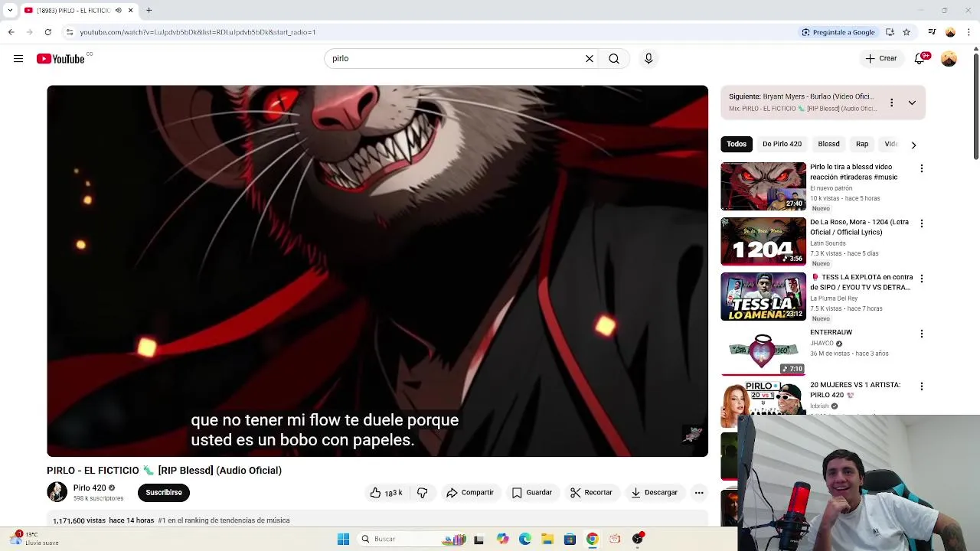Open Chrome's three-dot menu
This screenshot has width=980, height=551.
(x=969, y=32)
